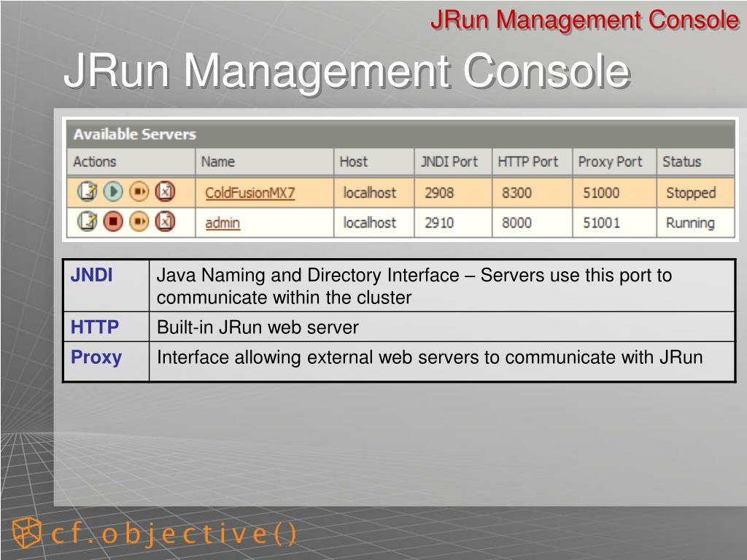Select the Available Servers panel title
The image size is (747, 560).
click(x=135, y=134)
